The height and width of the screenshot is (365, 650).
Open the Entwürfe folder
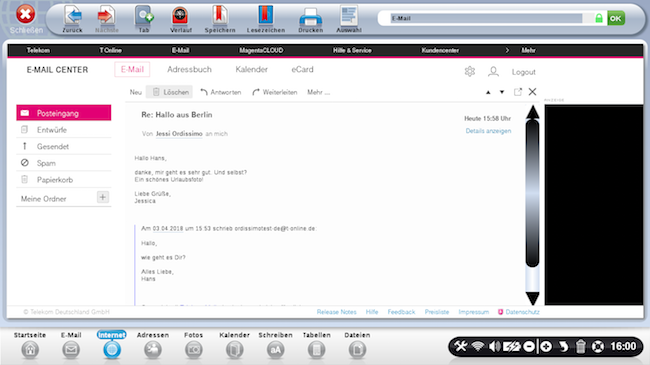pos(64,130)
